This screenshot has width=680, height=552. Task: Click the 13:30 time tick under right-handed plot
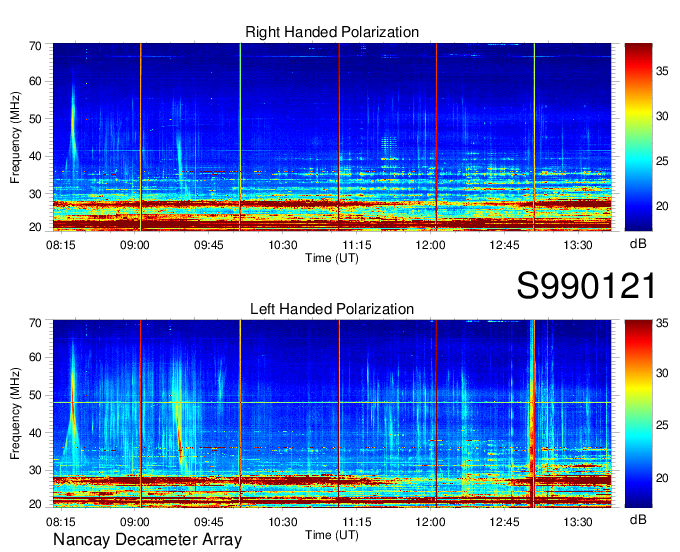578,245
